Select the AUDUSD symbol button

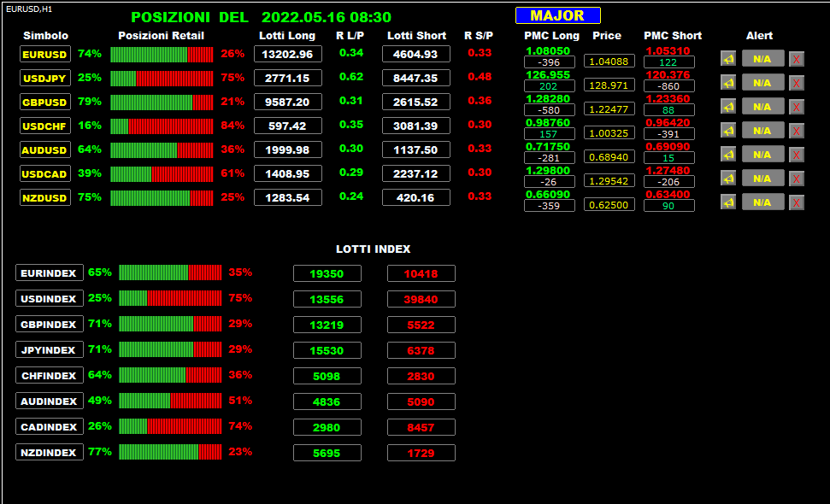coord(45,149)
